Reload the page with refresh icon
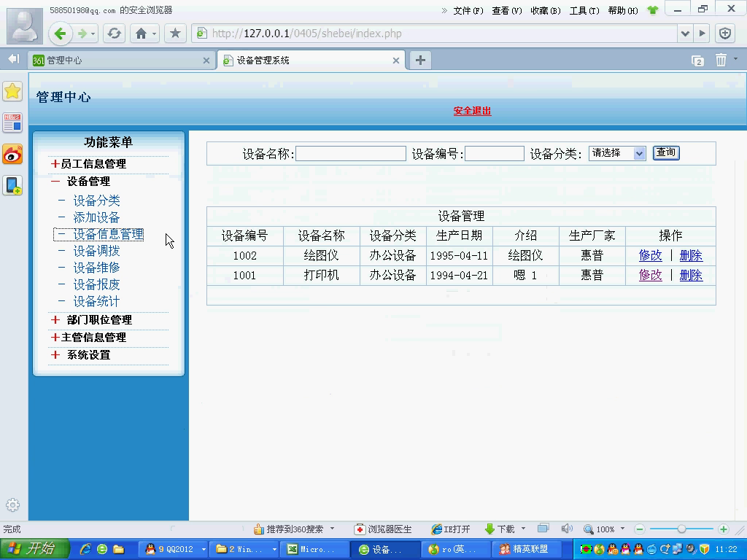The height and width of the screenshot is (560, 747). pyautogui.click(x=114, y=34)
